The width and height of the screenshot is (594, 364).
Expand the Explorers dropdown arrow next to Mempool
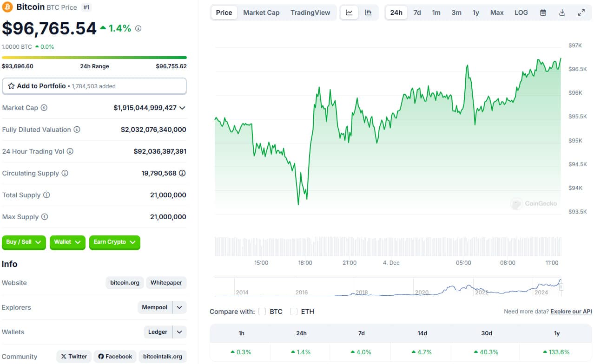pyautogui.click(x=179, y=307)
